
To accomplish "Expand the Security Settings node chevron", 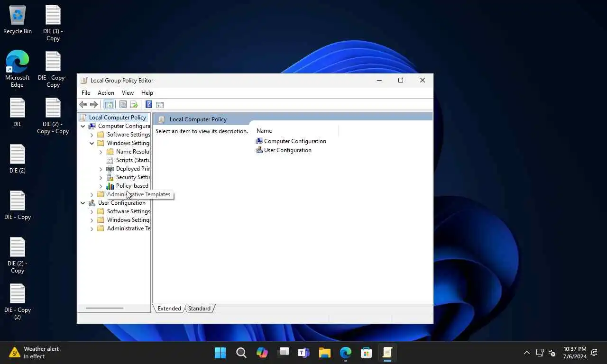I will (x=101, y=177).
